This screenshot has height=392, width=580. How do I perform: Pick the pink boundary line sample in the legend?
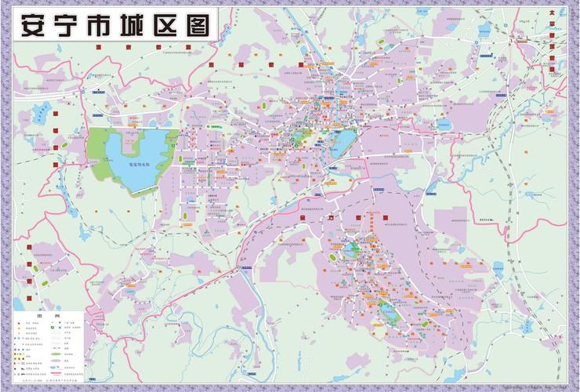(x=56, y=373)
